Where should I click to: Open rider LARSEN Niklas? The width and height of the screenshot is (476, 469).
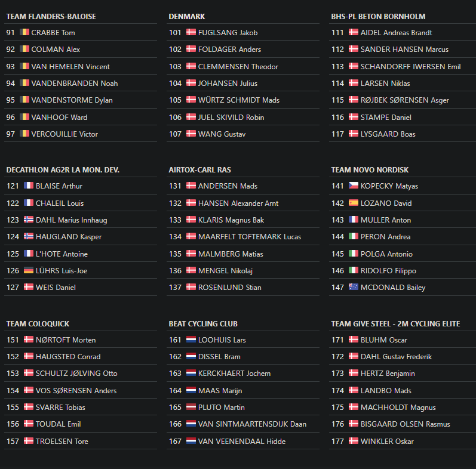coord(385,84)
